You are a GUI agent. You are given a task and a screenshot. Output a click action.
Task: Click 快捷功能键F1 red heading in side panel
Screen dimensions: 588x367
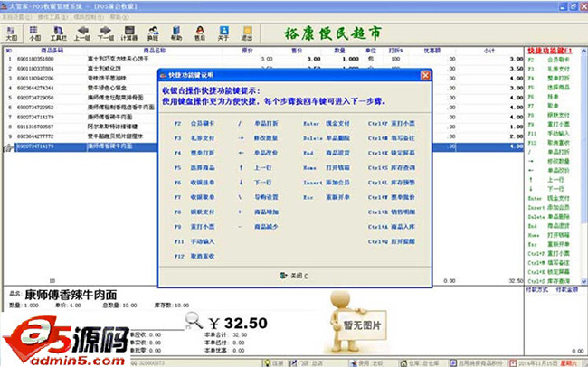pos(550,51)
